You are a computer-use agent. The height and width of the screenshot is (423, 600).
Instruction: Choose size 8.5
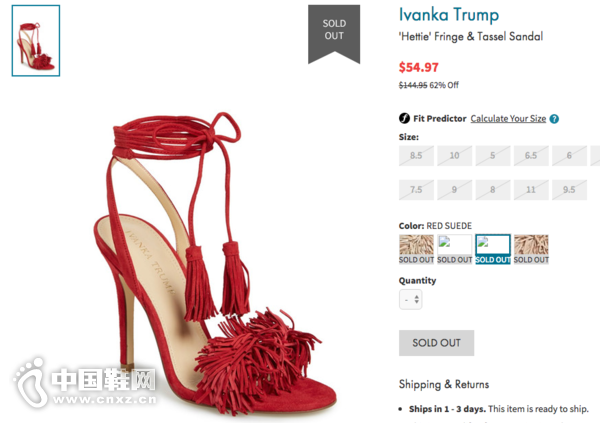pos(416,155)
